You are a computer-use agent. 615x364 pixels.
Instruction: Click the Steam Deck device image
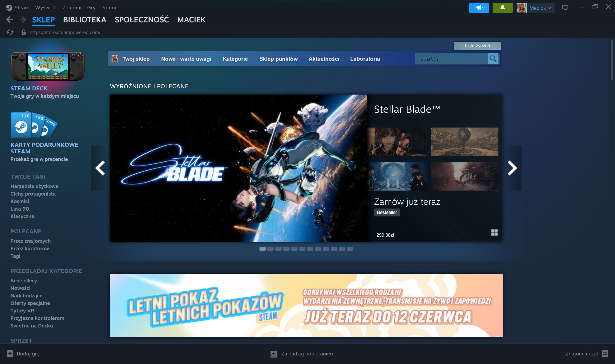point(48,66)
